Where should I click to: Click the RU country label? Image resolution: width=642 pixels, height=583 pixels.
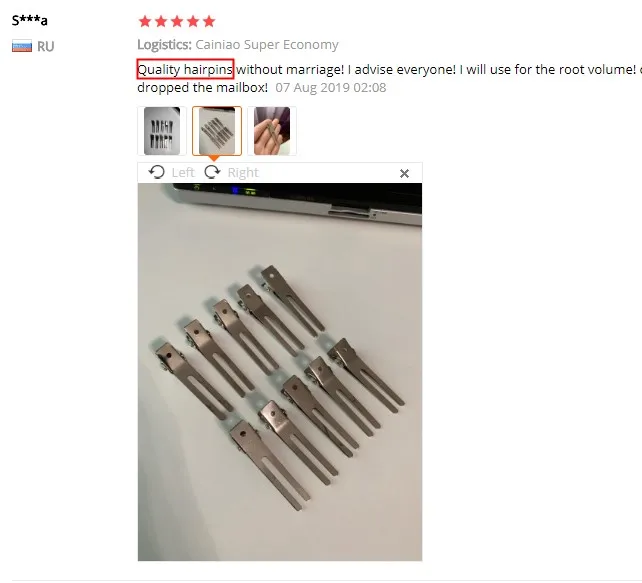[x=45, y=47]
